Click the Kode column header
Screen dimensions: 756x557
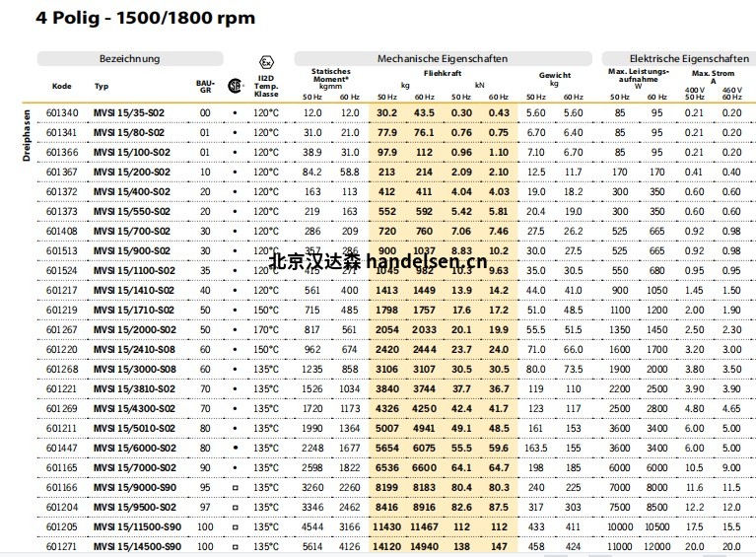[x=61, y=86]
